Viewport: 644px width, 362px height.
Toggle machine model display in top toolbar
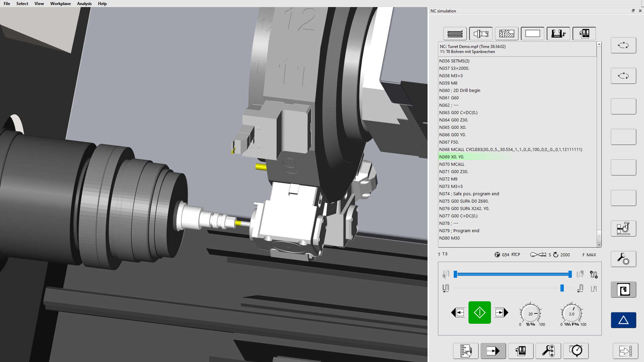click(x=584, y=34)
